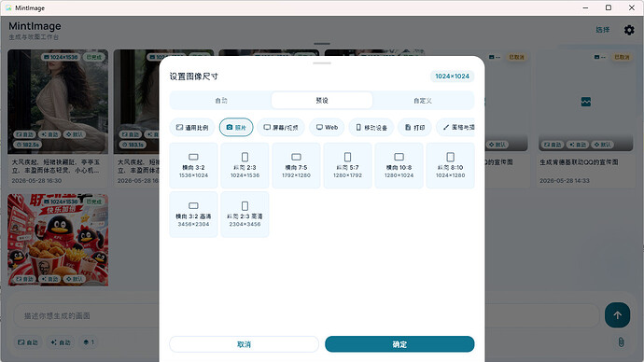Select the 打印 category chip
The image size is (644, 362).
414,128
